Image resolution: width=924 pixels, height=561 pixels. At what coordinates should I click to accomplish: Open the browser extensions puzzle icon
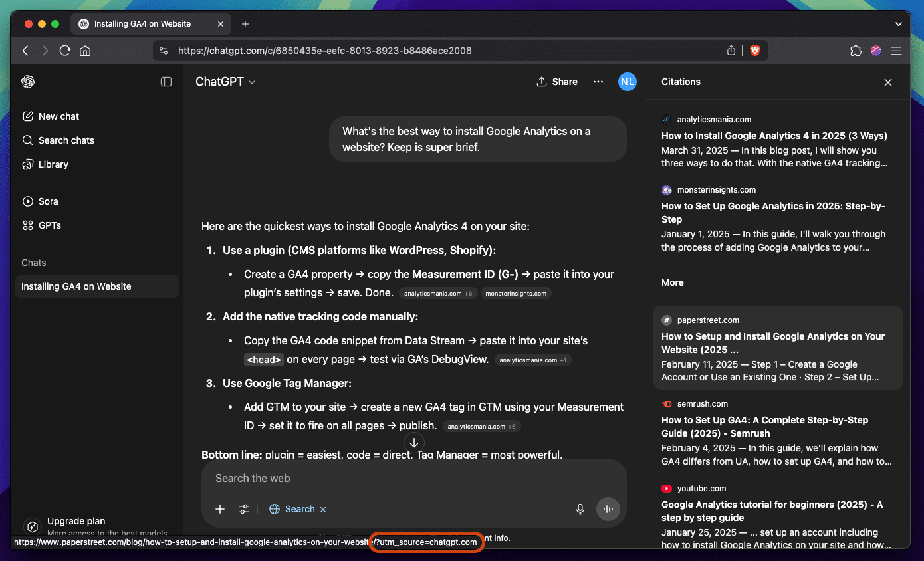[856, 51]
